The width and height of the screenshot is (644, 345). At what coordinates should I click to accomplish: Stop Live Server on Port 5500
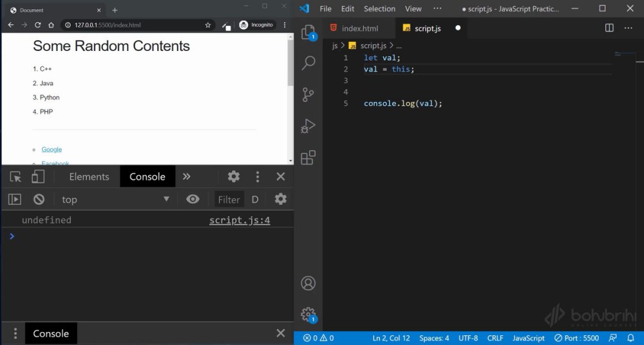pos(576,338)
